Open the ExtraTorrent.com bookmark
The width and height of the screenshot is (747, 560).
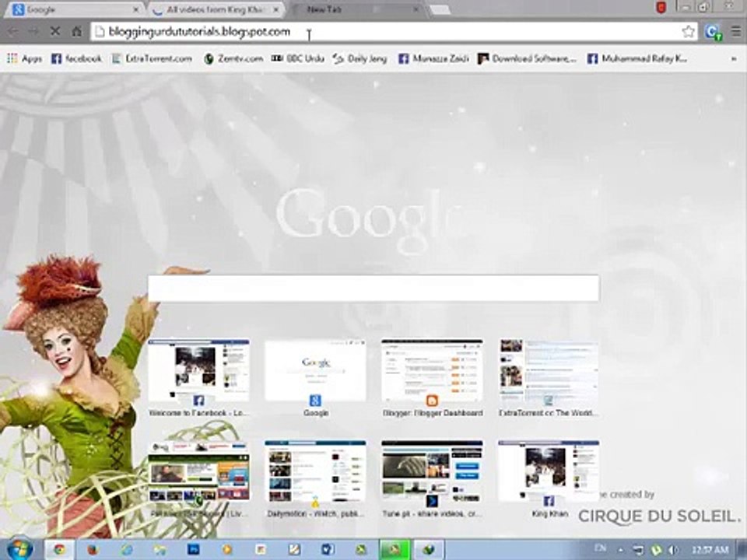tap(152, 58)
